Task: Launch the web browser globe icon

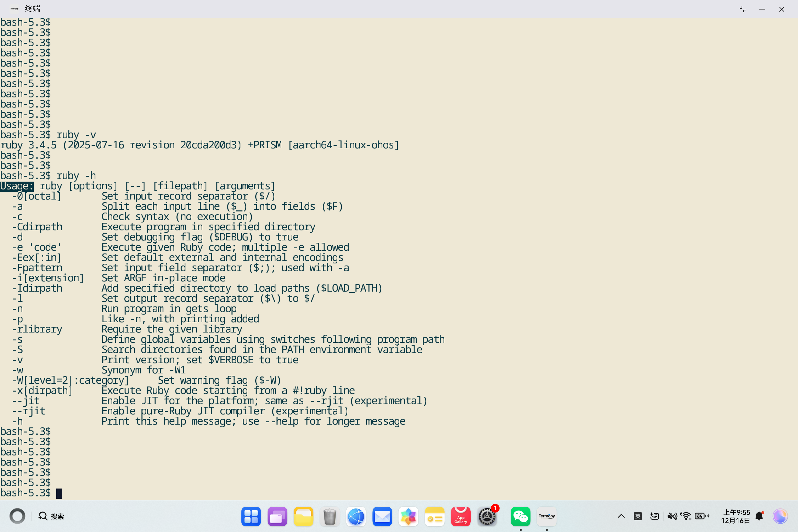Action: tap(356, 516)
